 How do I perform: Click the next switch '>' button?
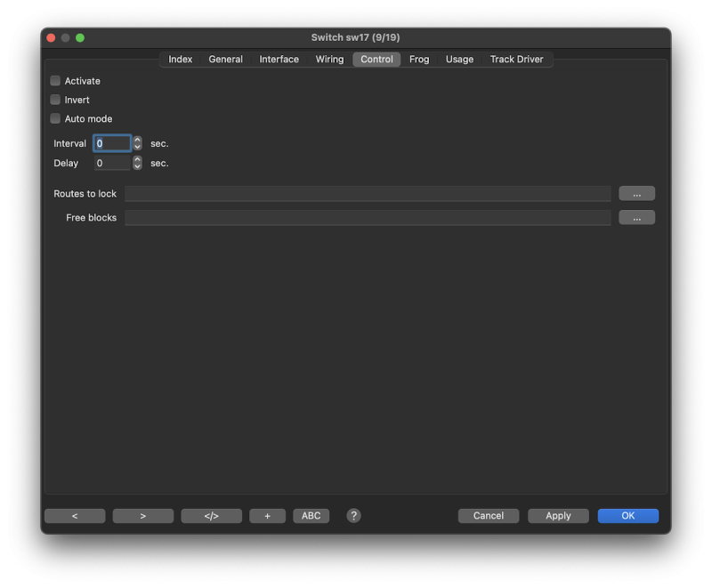[142, 516]
